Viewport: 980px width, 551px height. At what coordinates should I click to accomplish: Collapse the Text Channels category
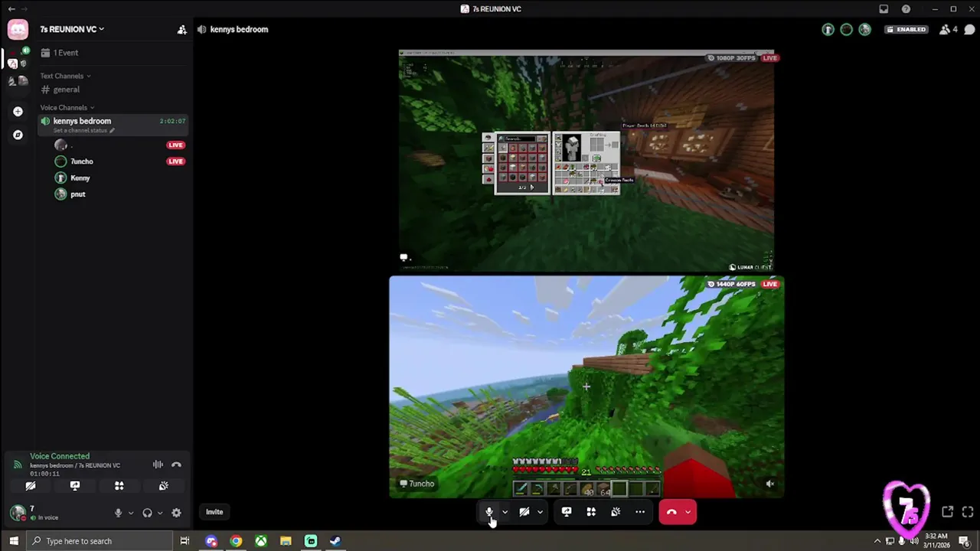point(65,76)
